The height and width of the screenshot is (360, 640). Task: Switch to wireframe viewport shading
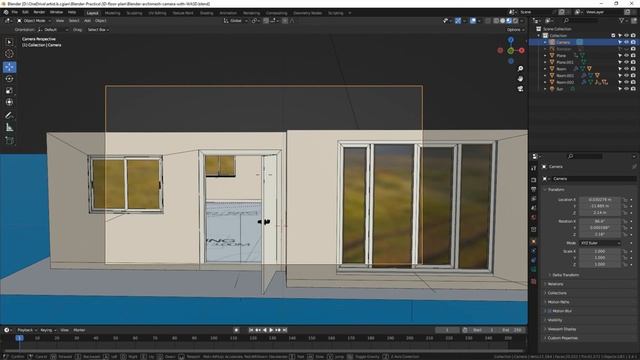click(496, 20)
